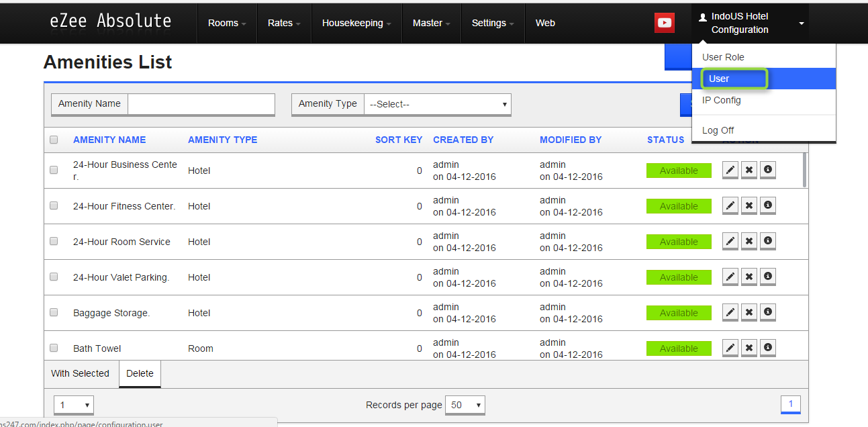Check the 24-Hour Valet Parking row
868x427 pixels.
tap(54, 277)
